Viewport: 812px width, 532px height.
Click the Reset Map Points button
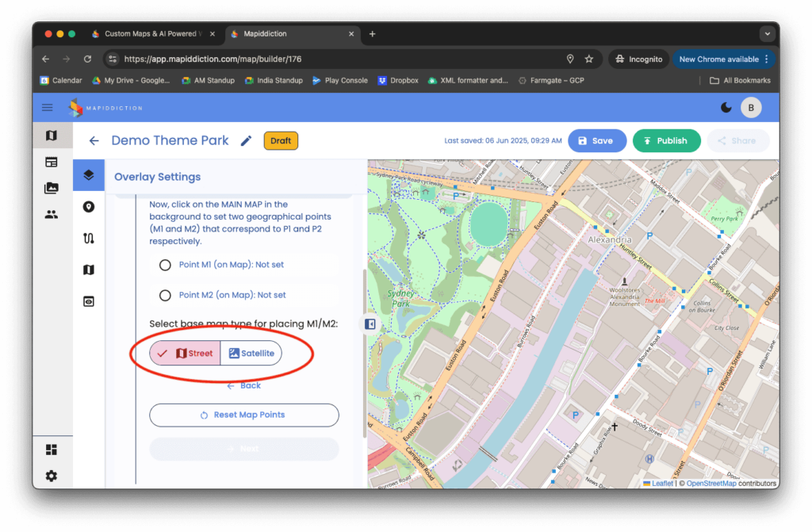tap(244, 415)
